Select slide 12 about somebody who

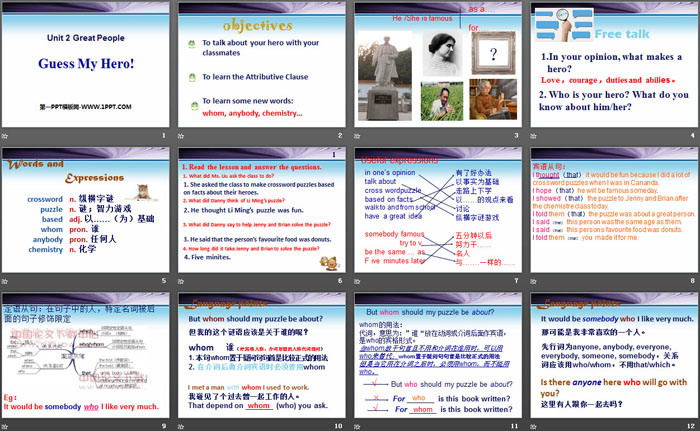click(x=614, y=356)
